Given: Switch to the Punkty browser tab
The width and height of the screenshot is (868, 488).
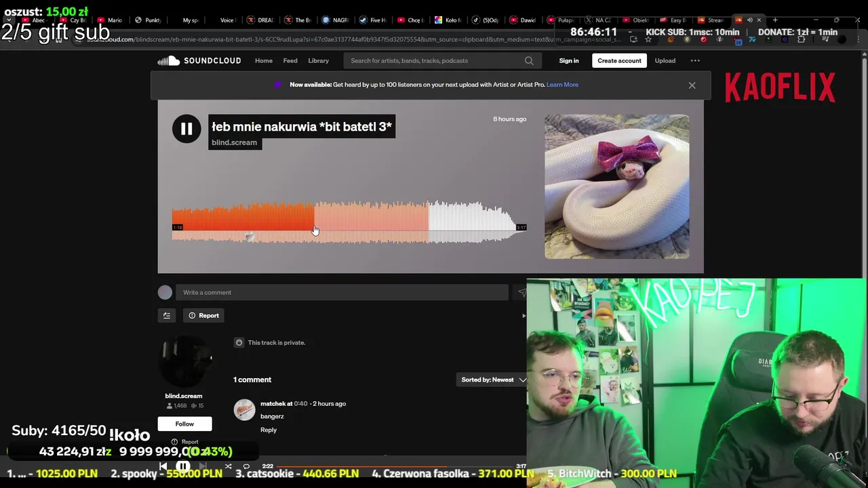Looking at the screenshot, I should [x=149, y=20].
